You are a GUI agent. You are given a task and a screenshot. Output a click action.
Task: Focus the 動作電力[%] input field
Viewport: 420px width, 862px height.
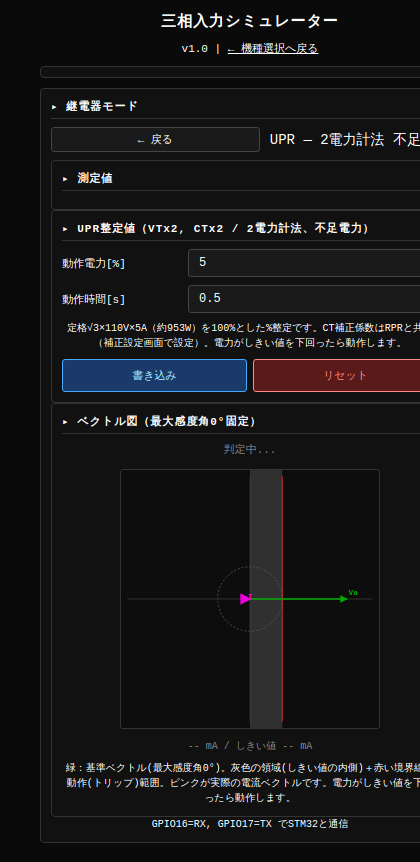coord(304,263)
